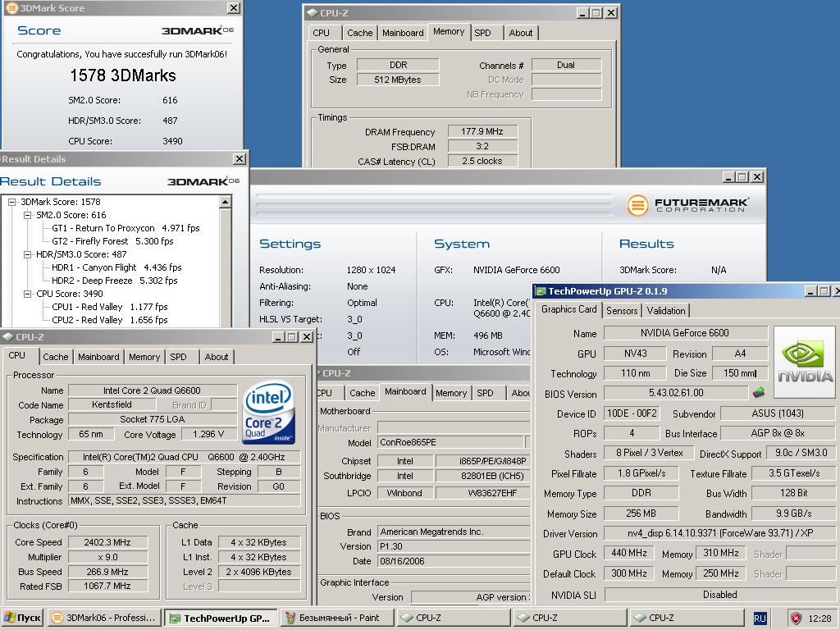Click the clock showing 12:28
840x630 pixels.
tap(819, 619)
